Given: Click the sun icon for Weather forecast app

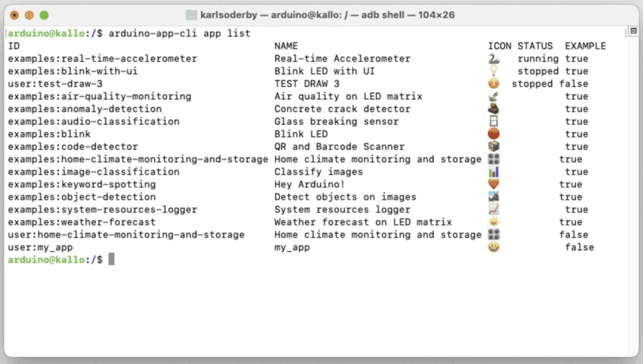Looking at the screenshot, I should coord(494,222).
